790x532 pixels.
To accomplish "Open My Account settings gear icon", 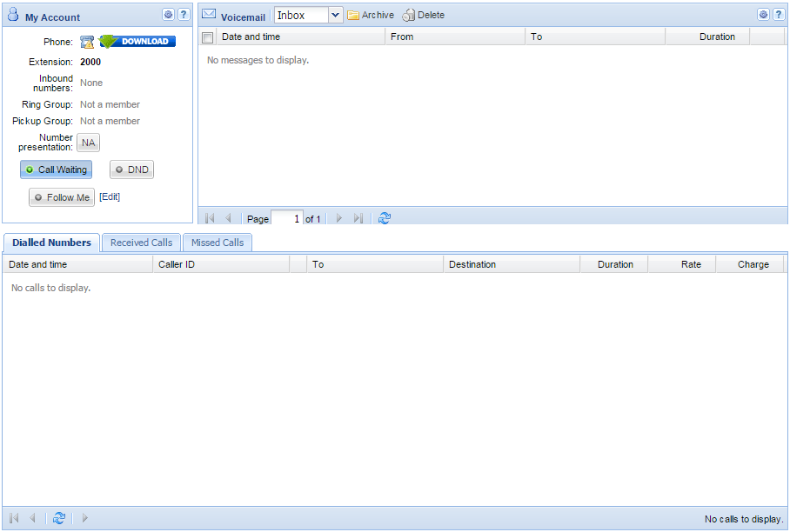I will (x=168, y=15).
